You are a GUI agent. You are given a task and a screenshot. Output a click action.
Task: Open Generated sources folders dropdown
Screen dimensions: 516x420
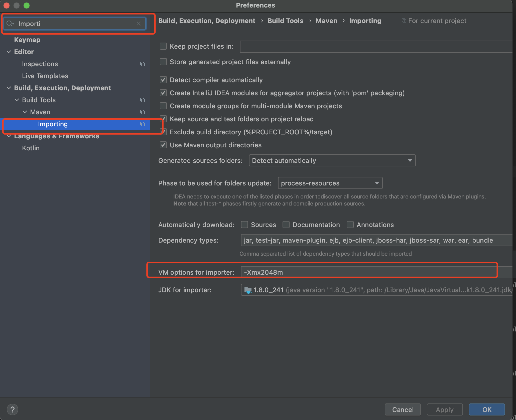click(x=332, y=160)
